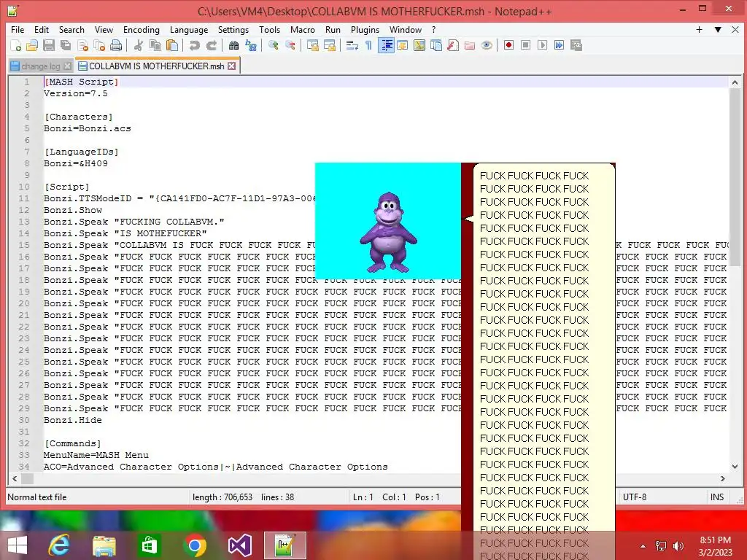
Task: Toggle INS insert mode in status bar
Action: [x=717, y=497]
